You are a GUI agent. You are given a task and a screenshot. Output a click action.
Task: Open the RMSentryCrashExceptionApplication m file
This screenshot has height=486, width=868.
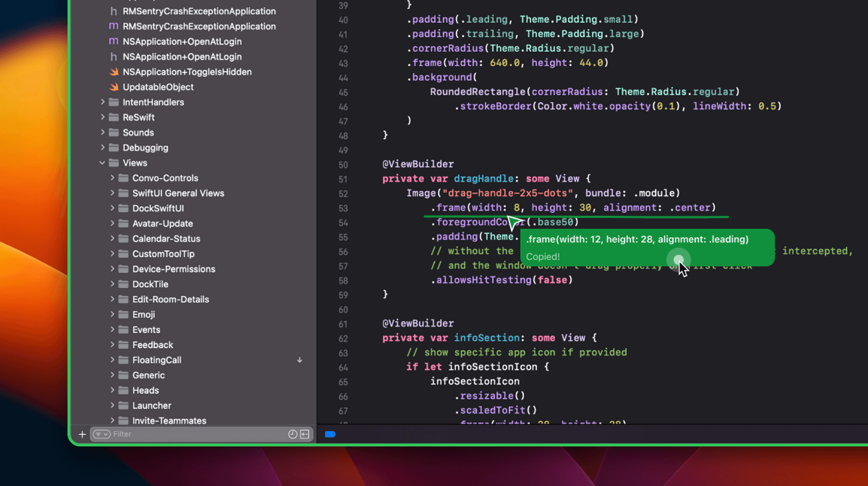coord(199,26)
